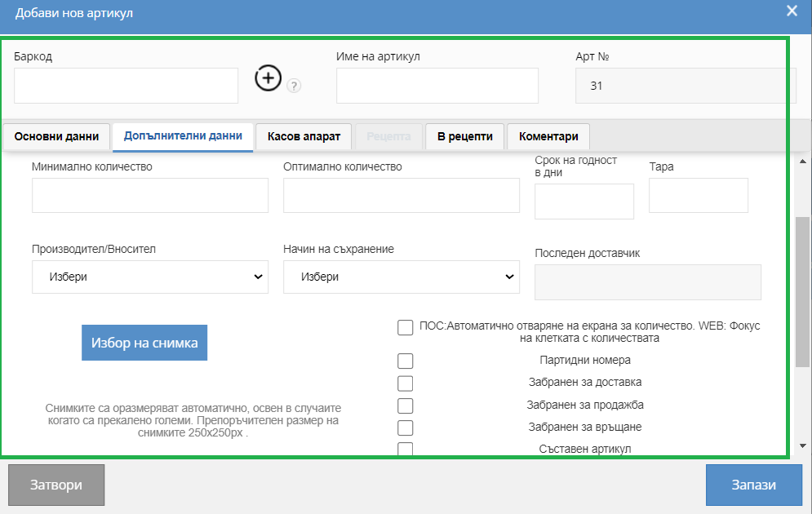Viewport: 812px width, 514px height.
Task: Save the article with Запази
Action: [753, 485]
